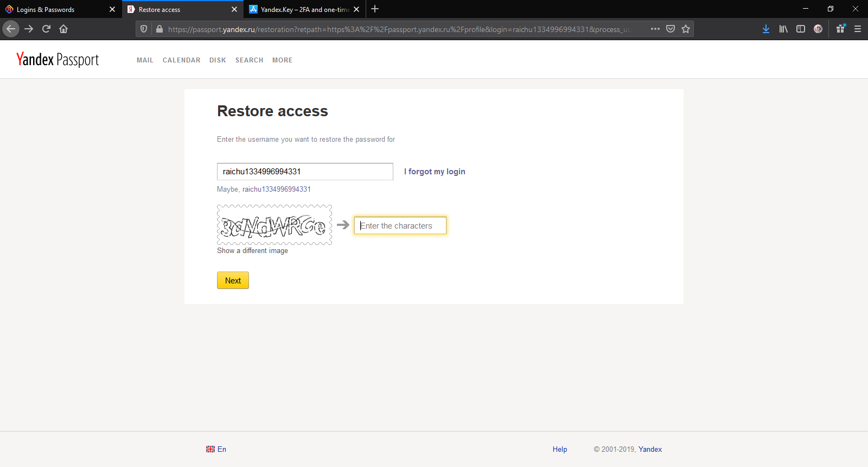The height and width of the screenshot is (467, 868).
Task: Close the Restore access tab
Action: (x=234, y=9)
